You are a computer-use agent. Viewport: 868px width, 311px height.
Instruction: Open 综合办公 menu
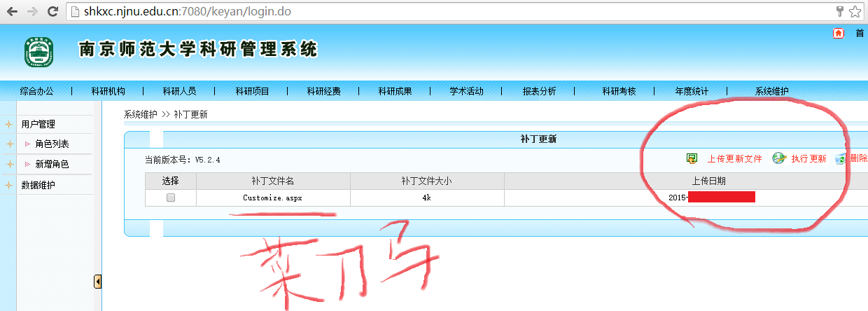tap(36, 91)
